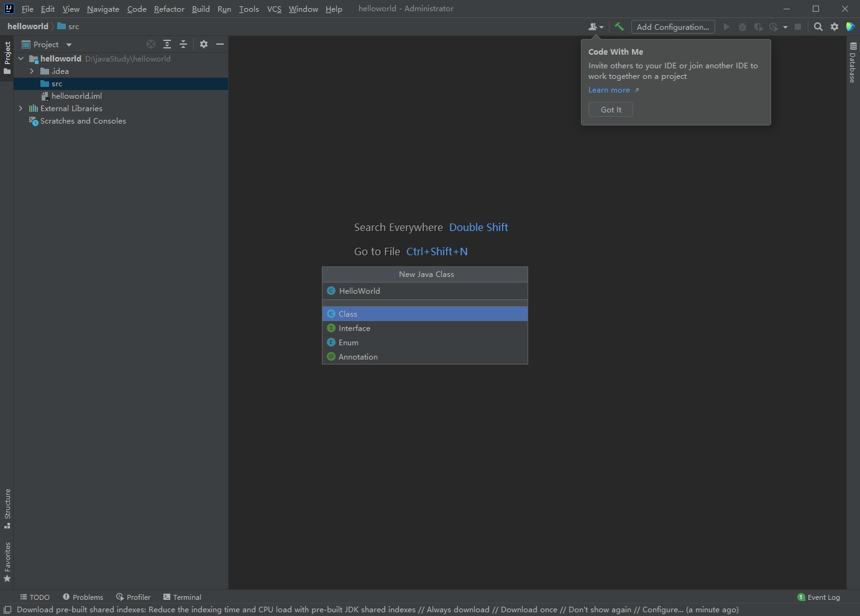Image resolution: width=860 pixels, height=616 pixels.
Task: Open the Tools menu
Action: pyautogui.click(x=249, y=9)
